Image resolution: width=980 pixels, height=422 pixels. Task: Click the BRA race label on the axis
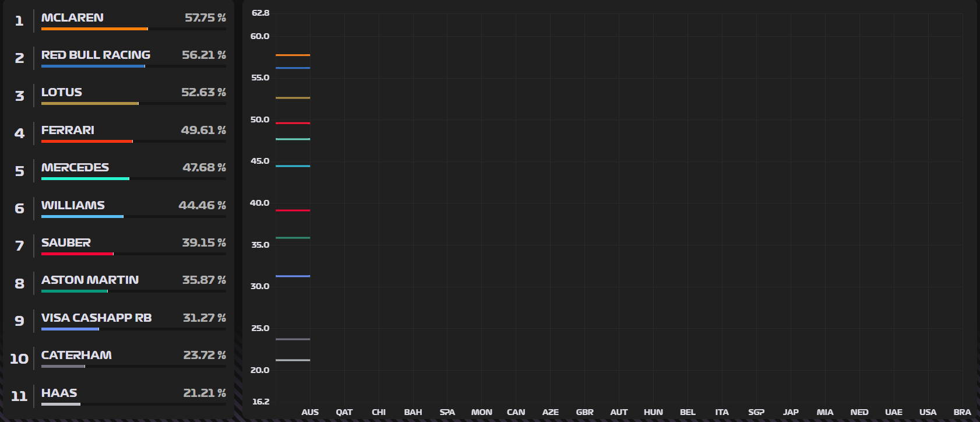point(963,412)
